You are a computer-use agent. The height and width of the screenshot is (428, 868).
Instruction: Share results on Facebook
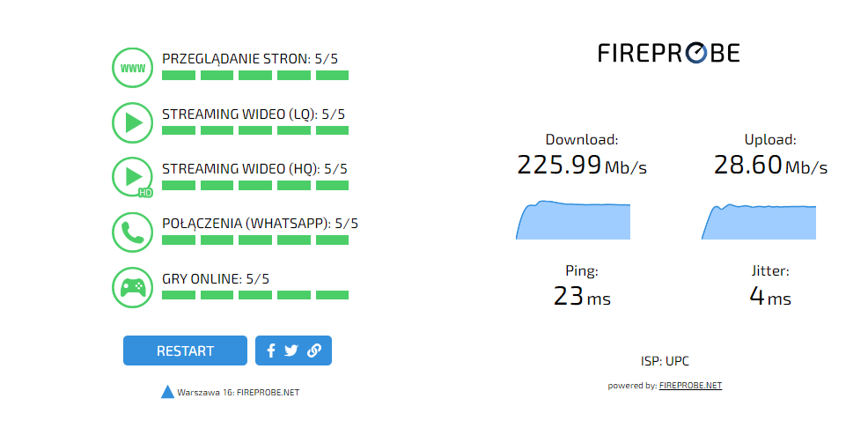(x=271, y=351)
